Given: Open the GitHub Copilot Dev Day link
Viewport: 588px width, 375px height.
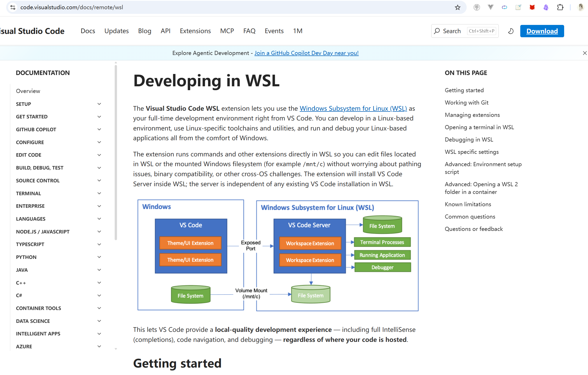Looking at the screenshot, I should tap(306, 53).
